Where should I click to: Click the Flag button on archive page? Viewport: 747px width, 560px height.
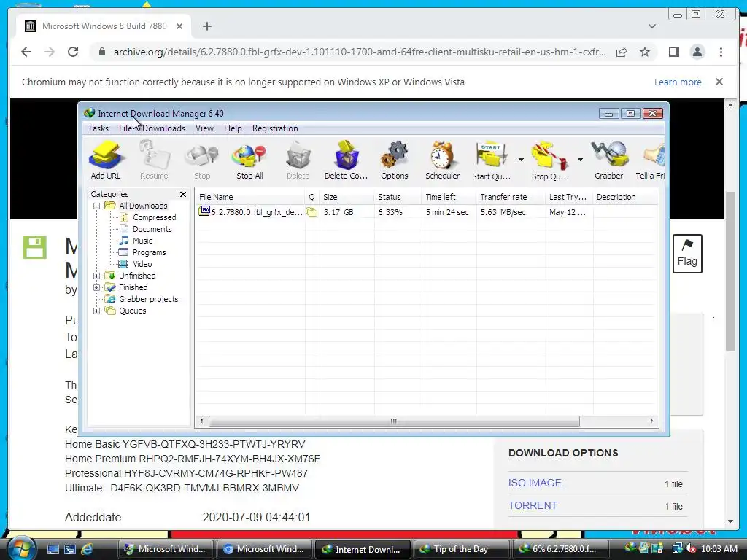[x=687, y=253]
